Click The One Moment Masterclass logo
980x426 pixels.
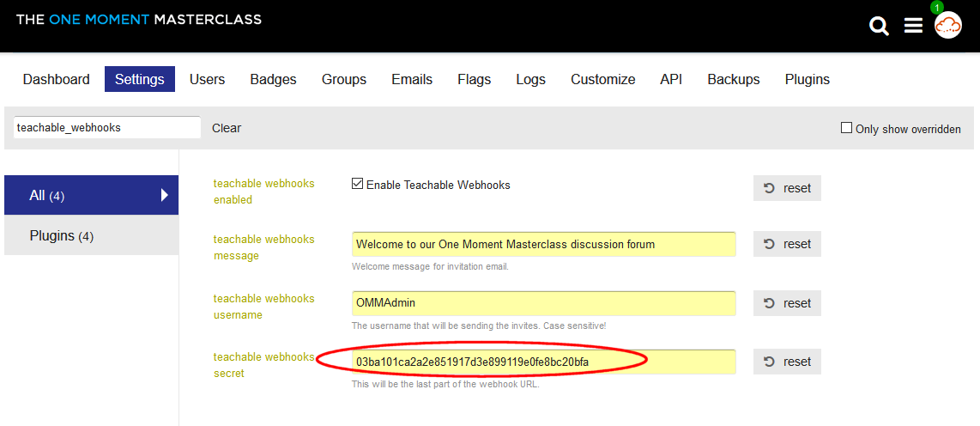139,20
